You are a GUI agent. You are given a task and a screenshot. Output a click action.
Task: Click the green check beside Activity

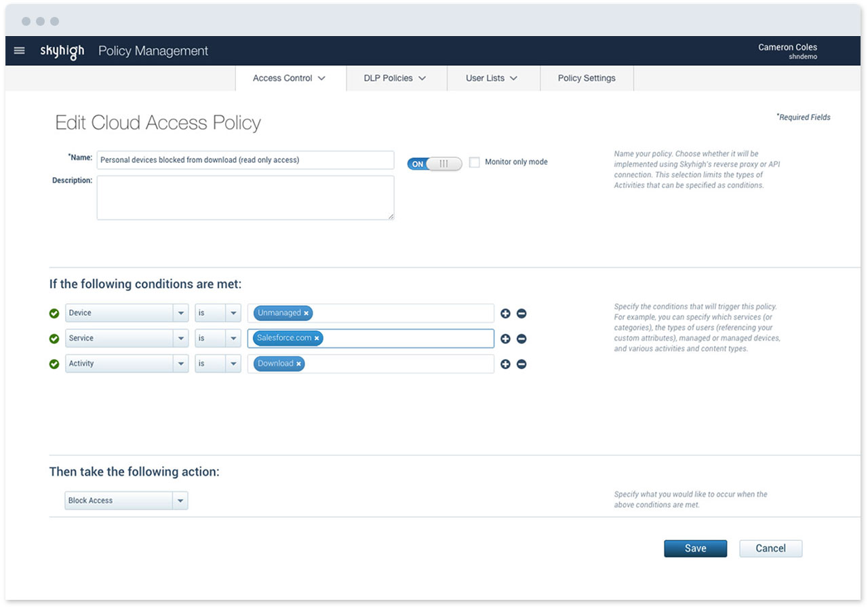tap(54, 364)
